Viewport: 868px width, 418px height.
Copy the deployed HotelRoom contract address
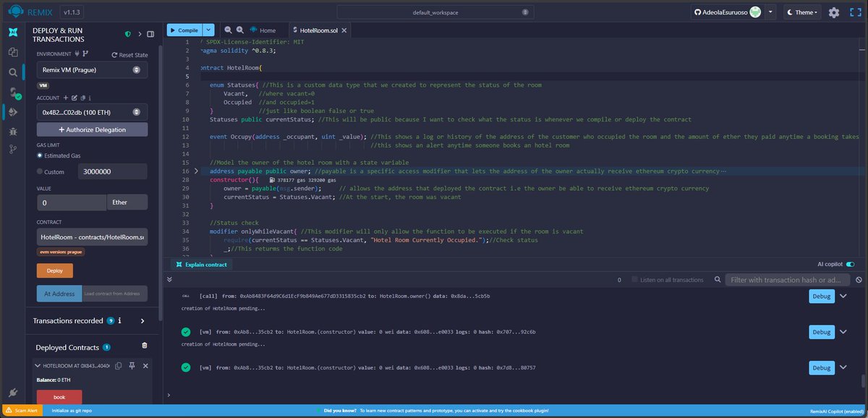click(x=117, y=365)
